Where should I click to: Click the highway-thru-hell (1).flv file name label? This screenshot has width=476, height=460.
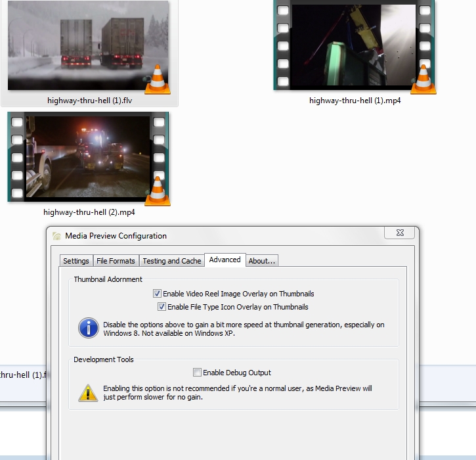[89, 101]
